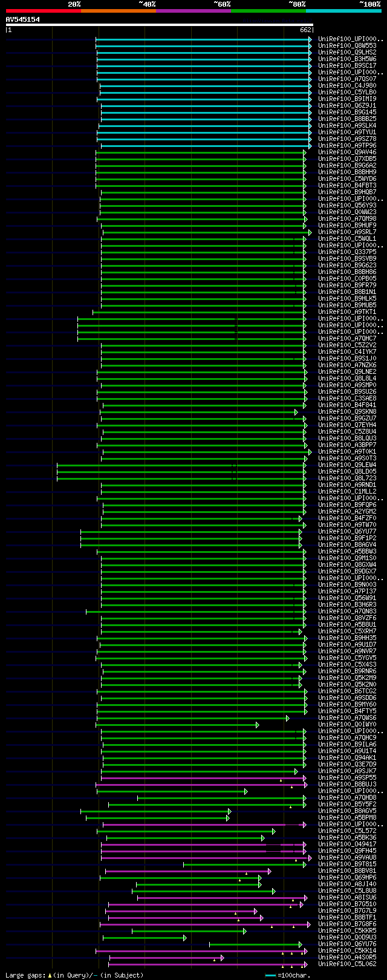Open hit UniRef100_B4FBT3
Screen dimensions: 387x980
347,185
